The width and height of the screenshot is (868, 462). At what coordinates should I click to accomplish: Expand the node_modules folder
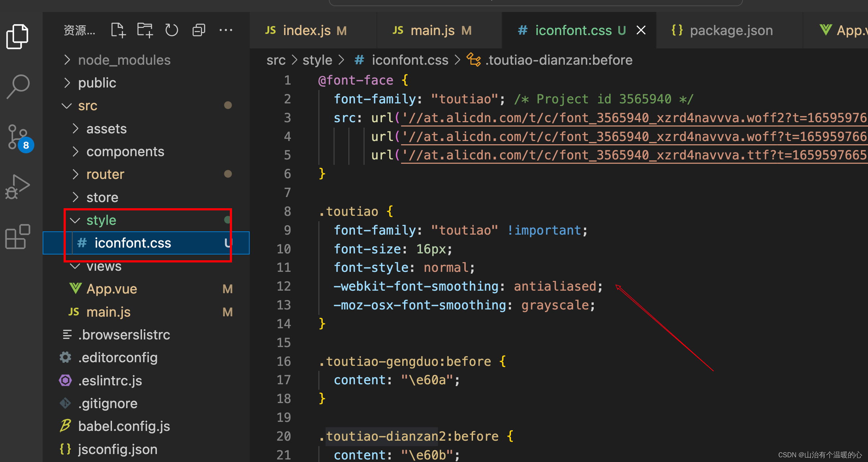(x=124, y=60)
